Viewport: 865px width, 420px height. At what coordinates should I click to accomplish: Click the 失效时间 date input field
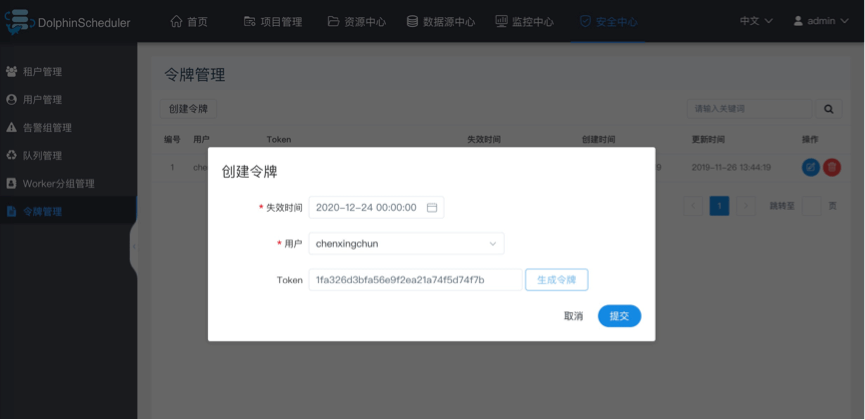click(366, 208)
